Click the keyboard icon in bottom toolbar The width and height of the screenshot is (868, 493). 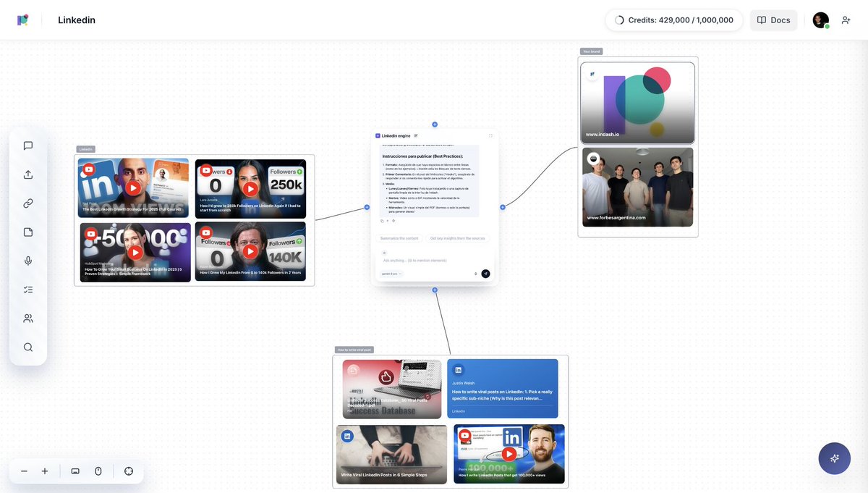click(x=75, y=471)
